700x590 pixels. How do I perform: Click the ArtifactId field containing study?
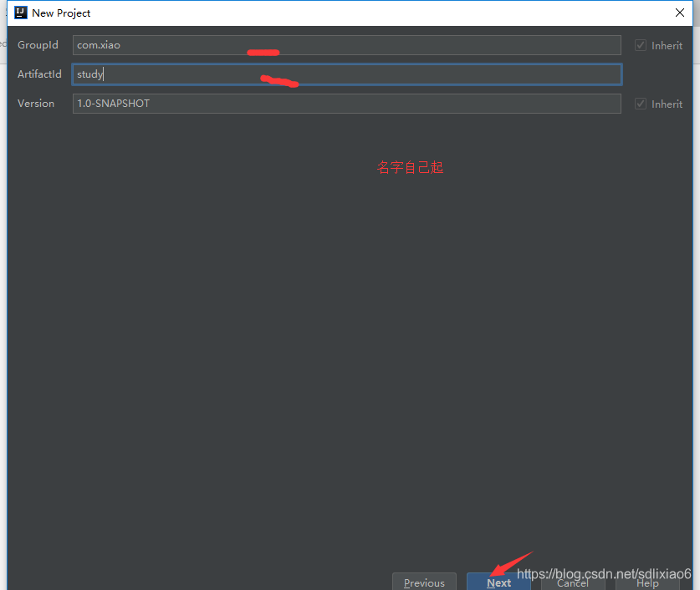tap(346, 74)
